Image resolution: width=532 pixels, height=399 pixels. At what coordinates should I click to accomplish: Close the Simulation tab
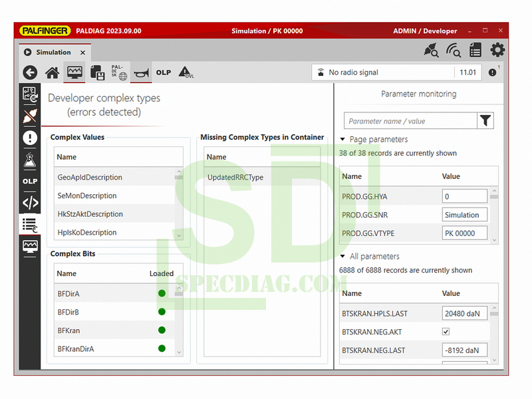coord(83,53)
